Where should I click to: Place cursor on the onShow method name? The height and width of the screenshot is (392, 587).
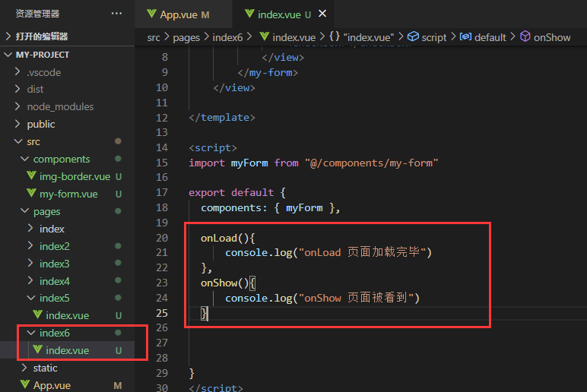219,283
